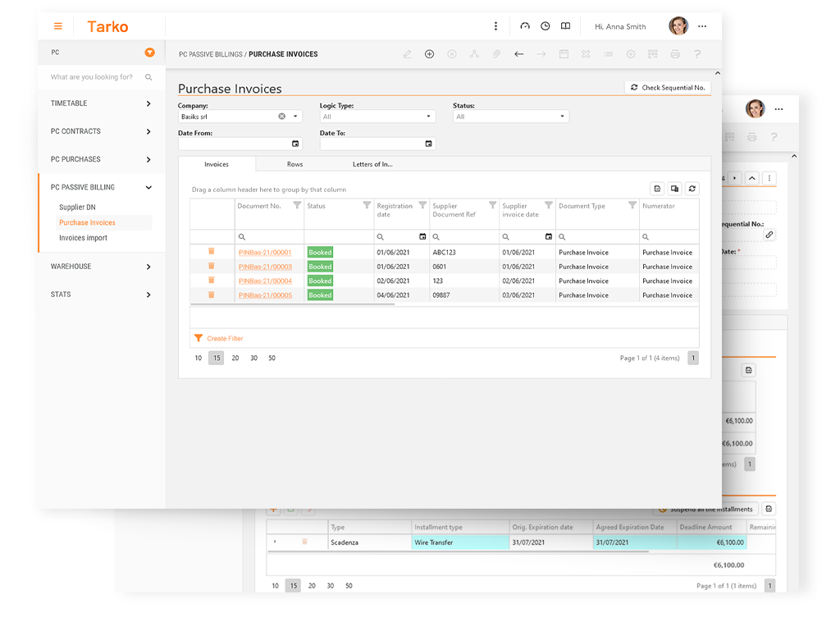Expand the PC Contracts sidebar section
Viewport: 840px width, 640px height.
(102, 131)
